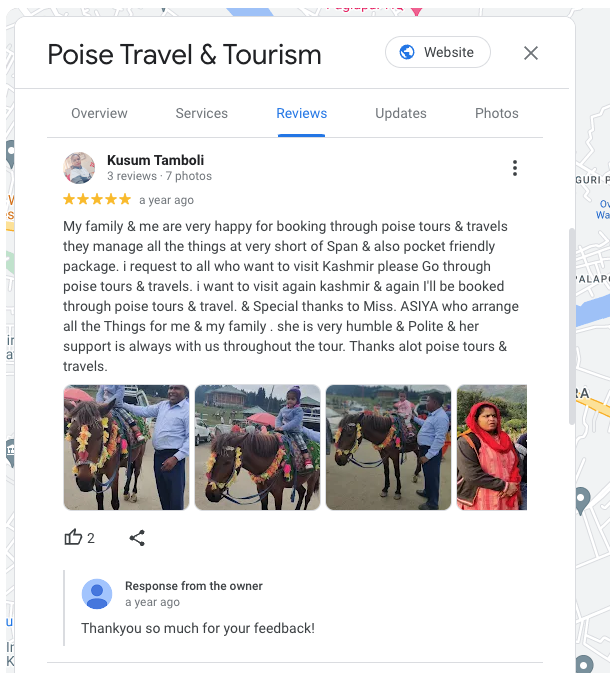Open first horse photo with man in blue shirt

tap(126, 447)
